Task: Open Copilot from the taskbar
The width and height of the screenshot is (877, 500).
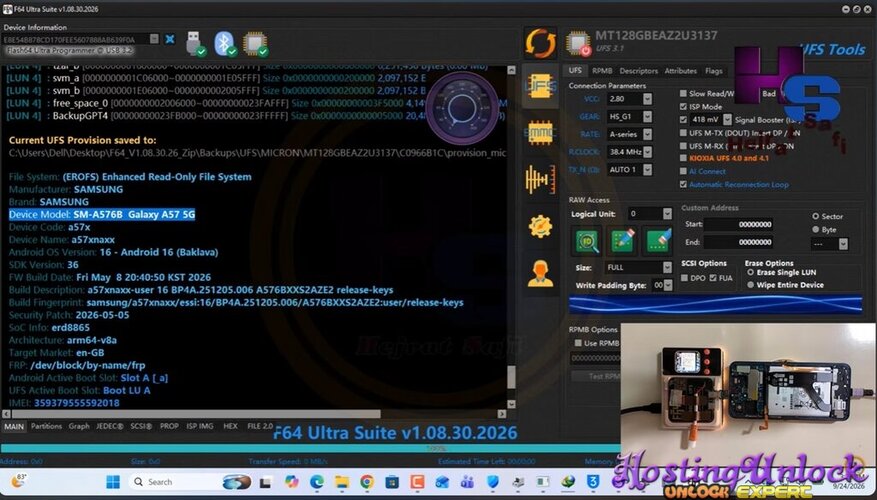Action: click(291, 482)
